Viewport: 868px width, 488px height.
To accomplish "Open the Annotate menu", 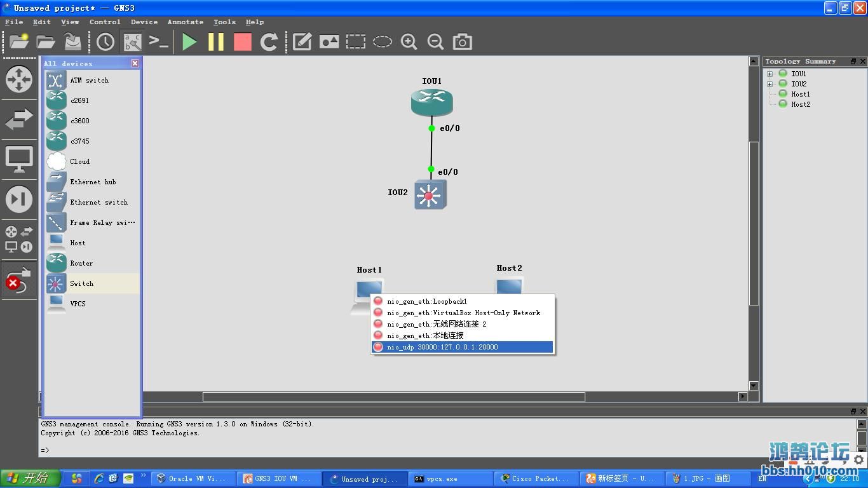I will pyautogui.click(x=186, y=22).
